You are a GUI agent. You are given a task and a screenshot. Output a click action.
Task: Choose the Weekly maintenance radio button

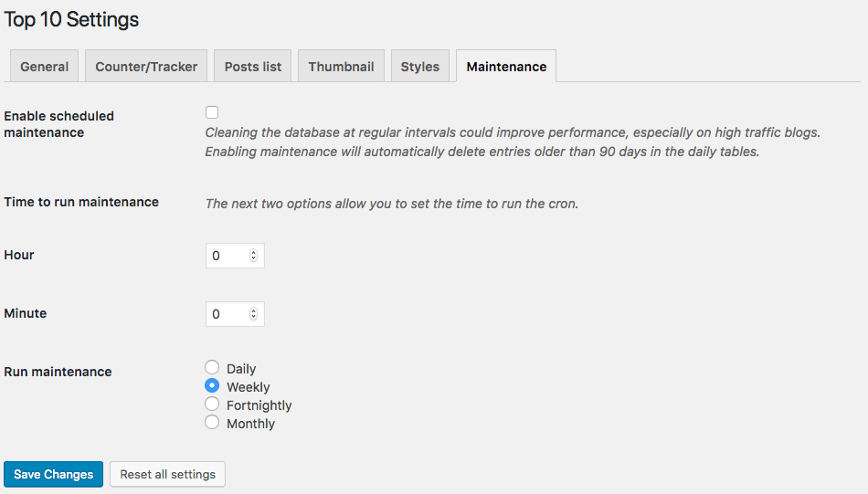[212, 386]
